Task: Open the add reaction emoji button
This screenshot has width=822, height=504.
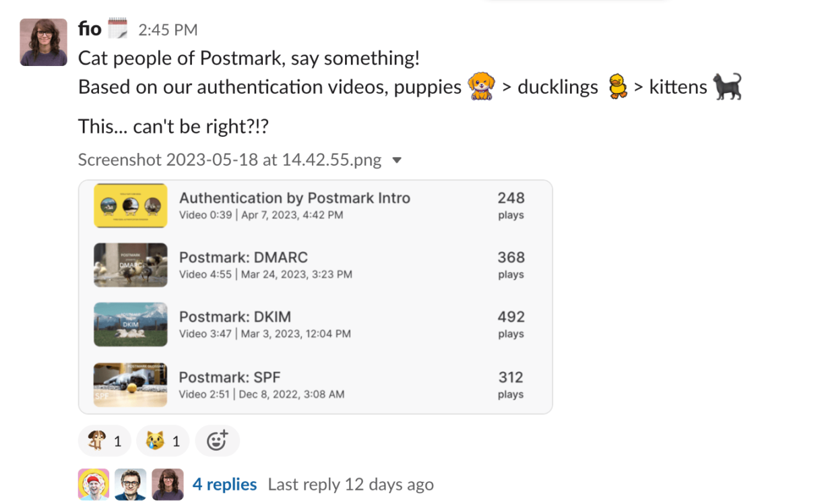Action: click(217, 441)
